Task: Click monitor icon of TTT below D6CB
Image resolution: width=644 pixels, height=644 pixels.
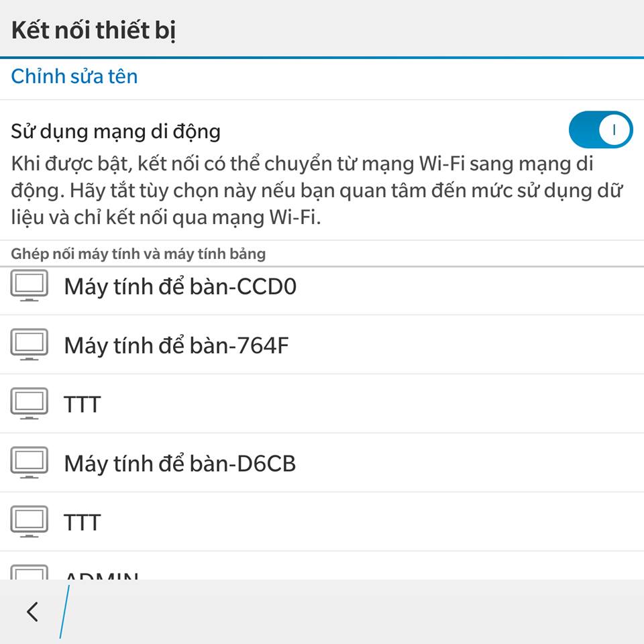Action: pyautogui.click(x=29, y=522)
